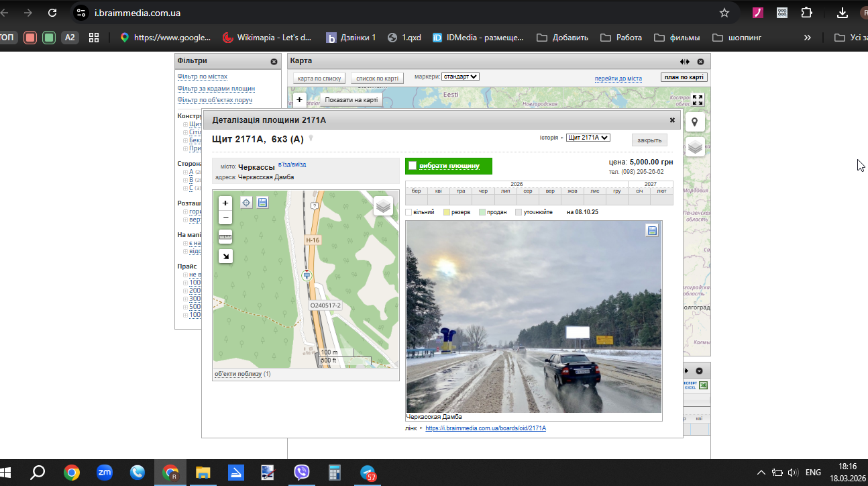
Task: View site information icon in address bar
Action: (81, 13)
